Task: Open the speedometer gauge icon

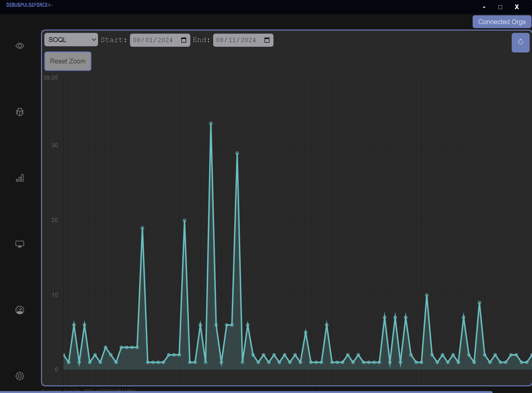Action: (20, 310)
